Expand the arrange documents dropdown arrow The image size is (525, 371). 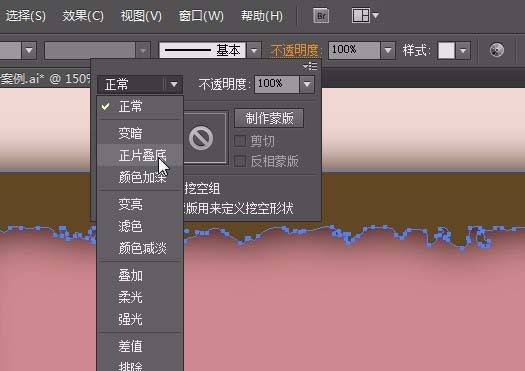[375, 15]
